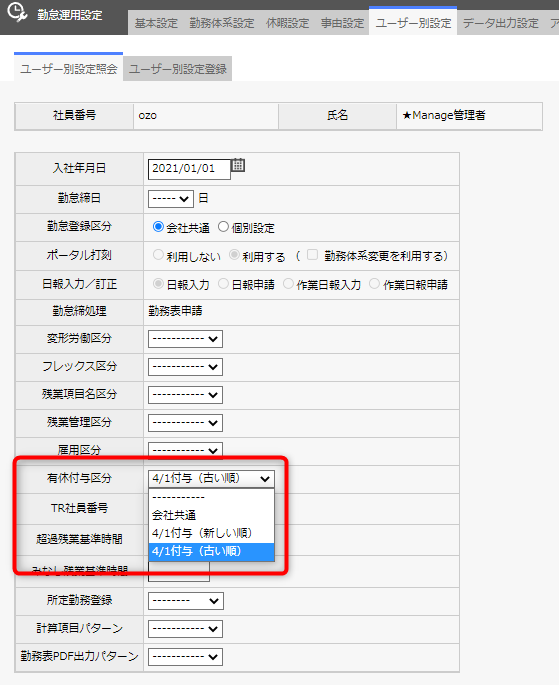559x685 pixels.
Task: Click the 勤怠運用設定 clock icon
Action: coord(17,12)
